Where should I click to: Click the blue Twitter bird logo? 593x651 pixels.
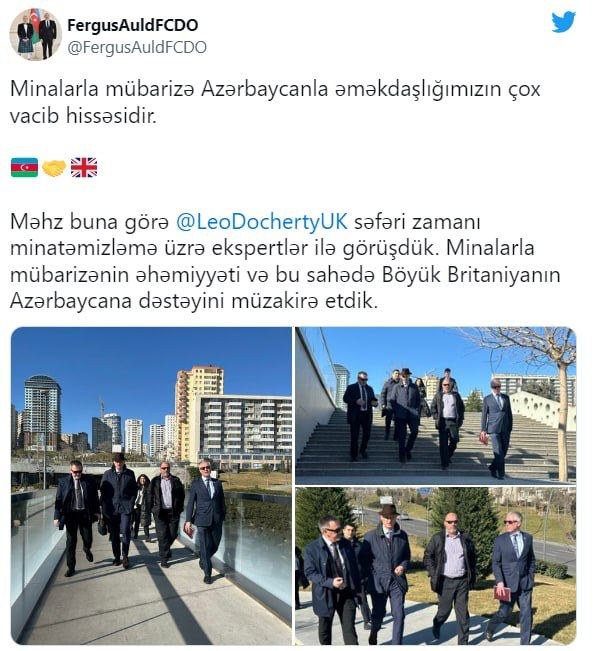point(563,22)
